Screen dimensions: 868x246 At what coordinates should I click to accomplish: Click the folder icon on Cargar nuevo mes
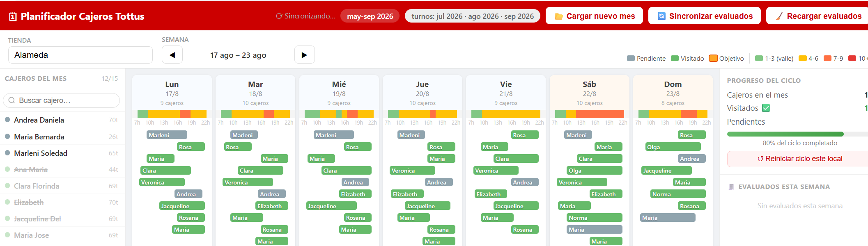(559, 16)
